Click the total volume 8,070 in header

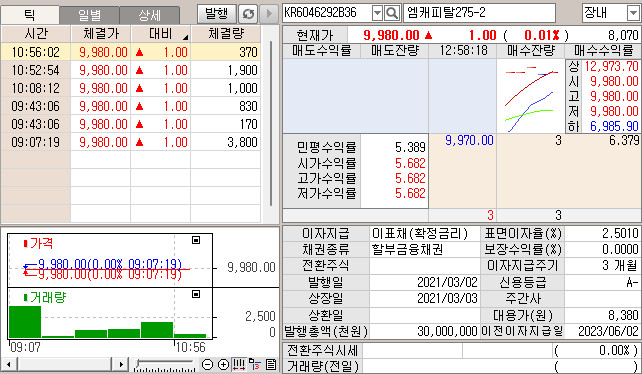point(624,35)
